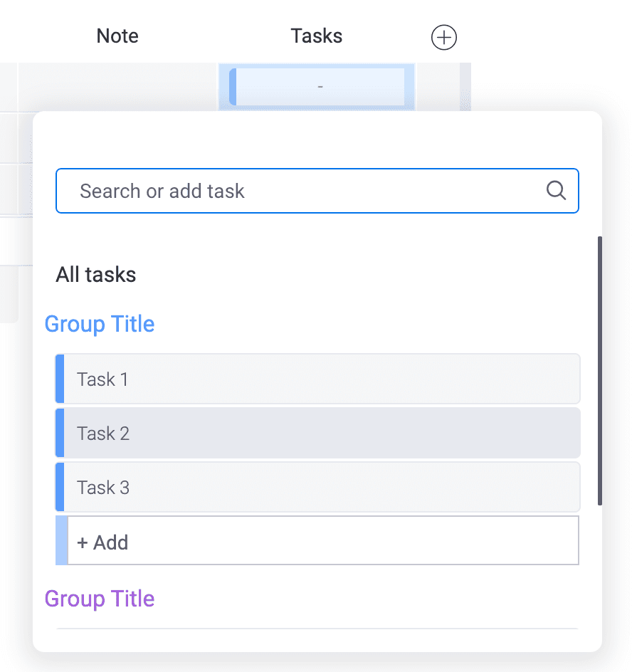Focus the Search or add task field

[317, 191]
